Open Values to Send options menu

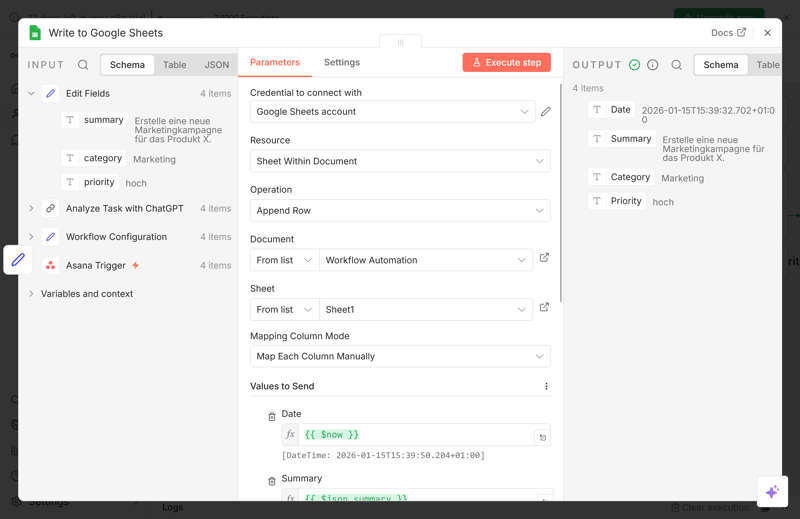coord(546,386)
